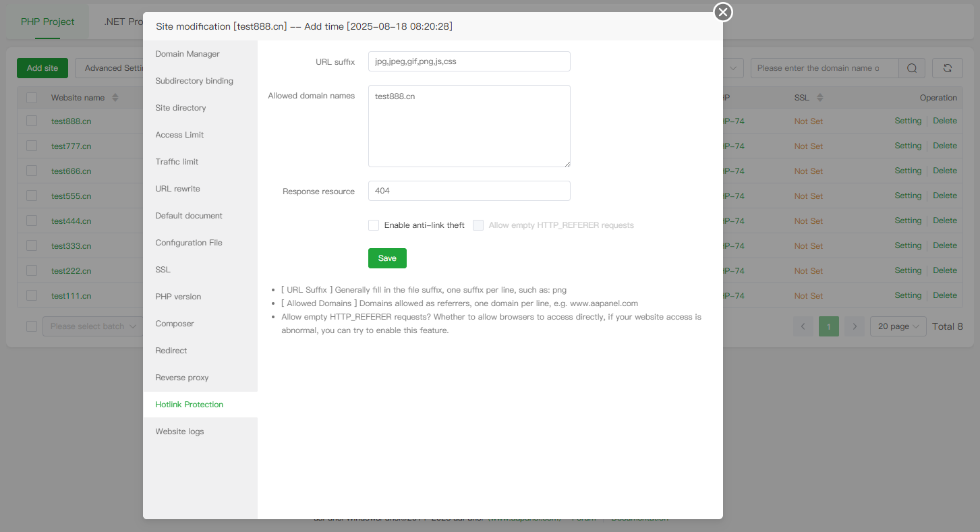Select the PHP Project tab
This screenshot has height=532, width=980.
point(47,22)
